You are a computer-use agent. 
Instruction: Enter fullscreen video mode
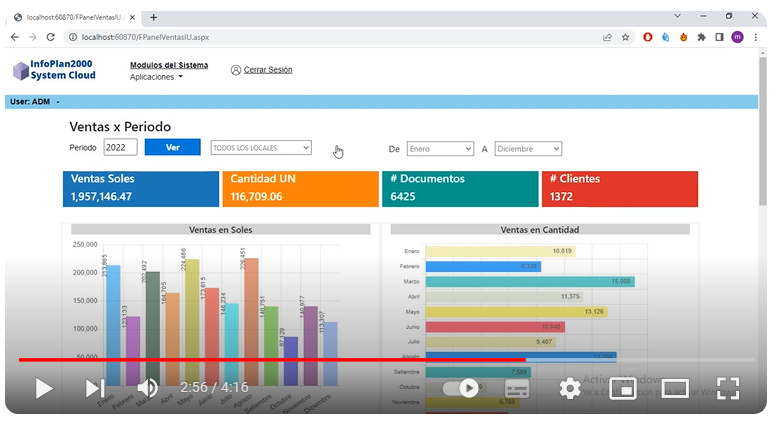pyautogui.click(x=728, y=388)
